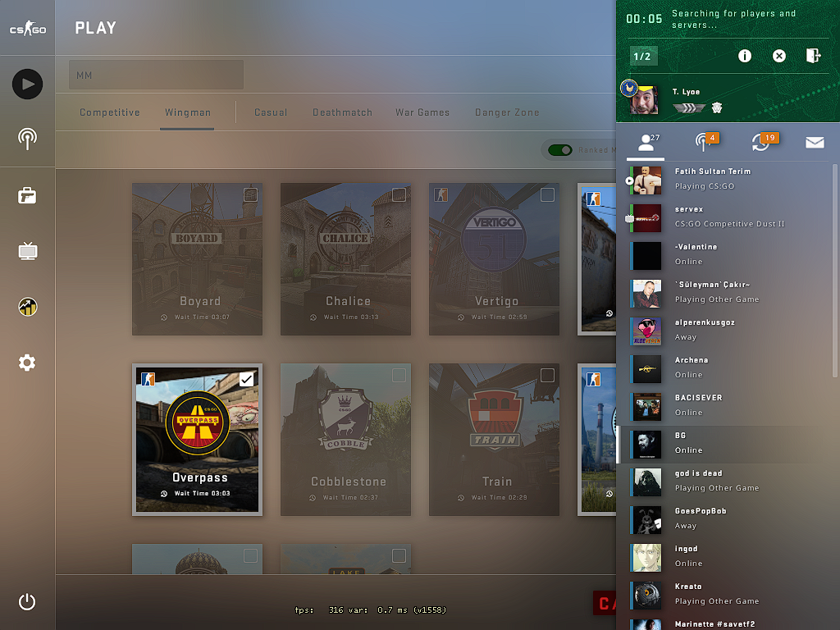840x630 pixels.
Task: Click Archena's avatar
Action: tap(646, 369)
